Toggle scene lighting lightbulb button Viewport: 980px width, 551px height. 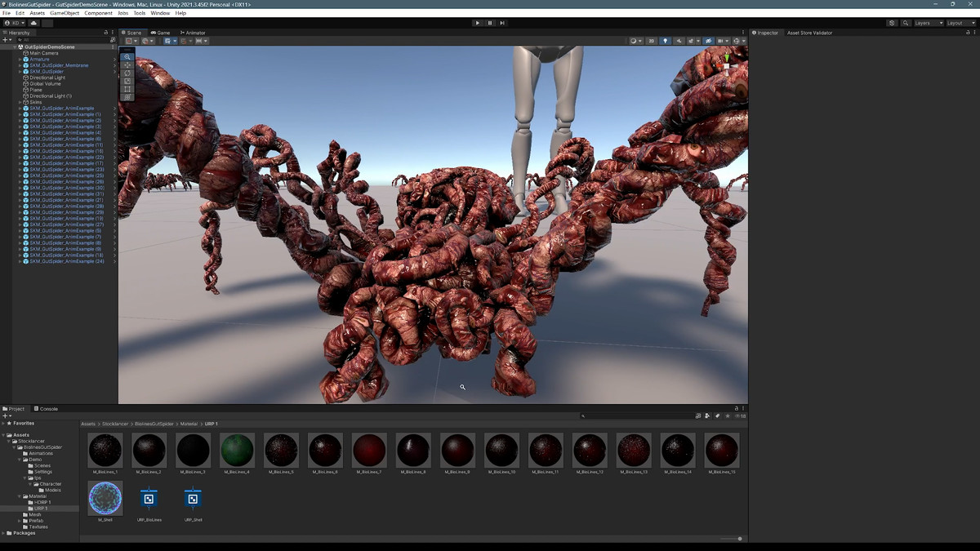point(665,41)
